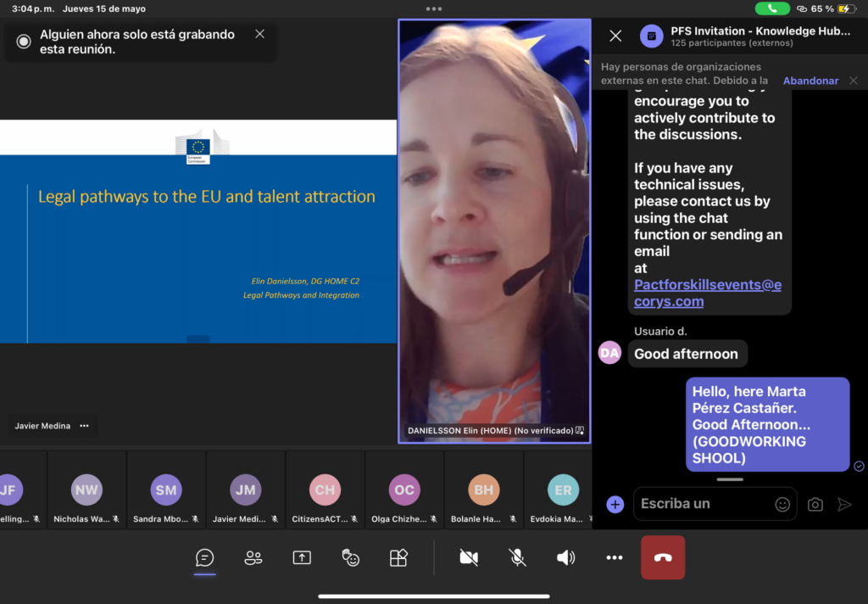Turn on the video camera
868x604 pixels.
pyautogui.click(x=468, y=557)
